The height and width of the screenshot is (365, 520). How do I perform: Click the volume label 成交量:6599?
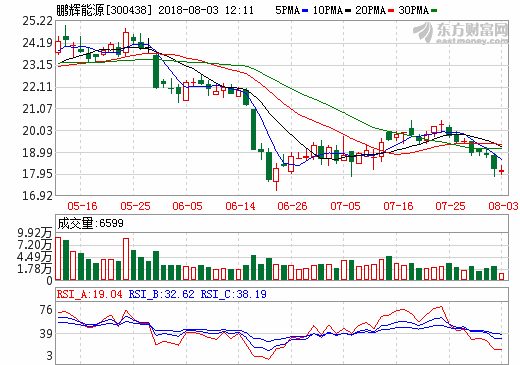point(90,223)
